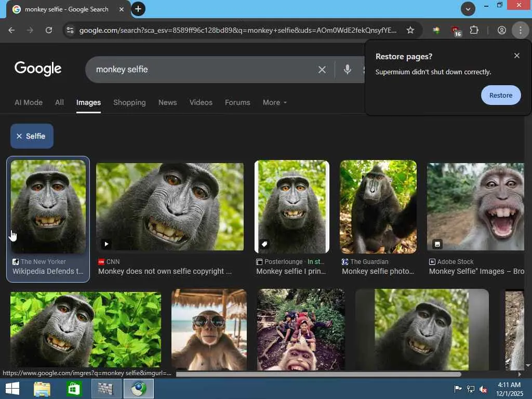Click the monkey selfie search field

(204, 70)
